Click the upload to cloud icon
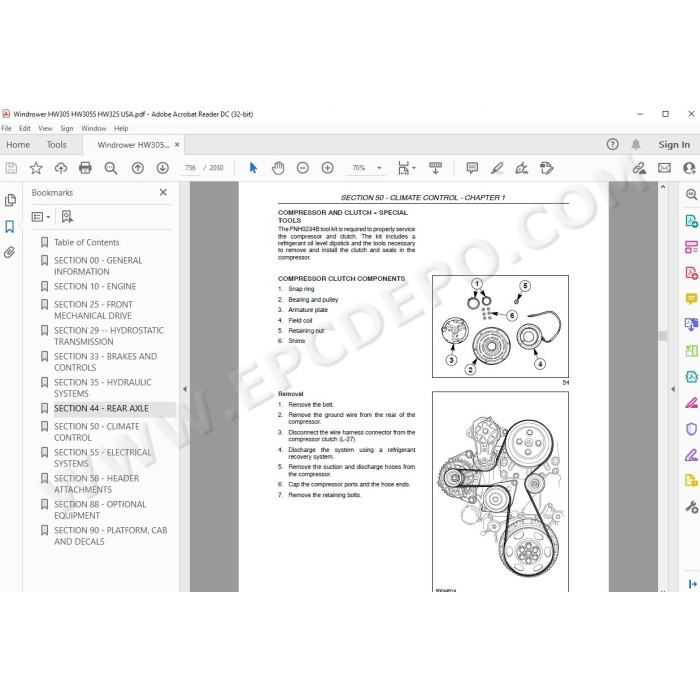700x700 pixels. 61,168
